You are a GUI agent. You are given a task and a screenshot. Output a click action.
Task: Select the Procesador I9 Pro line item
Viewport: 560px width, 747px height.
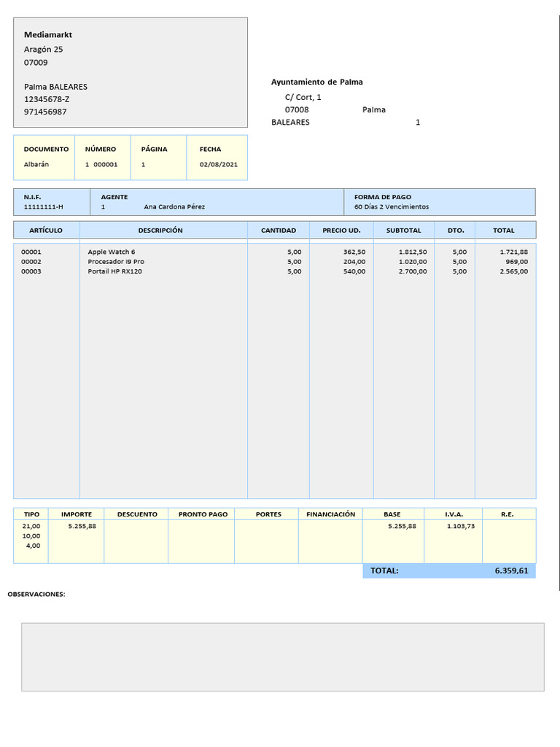(116, 262)
